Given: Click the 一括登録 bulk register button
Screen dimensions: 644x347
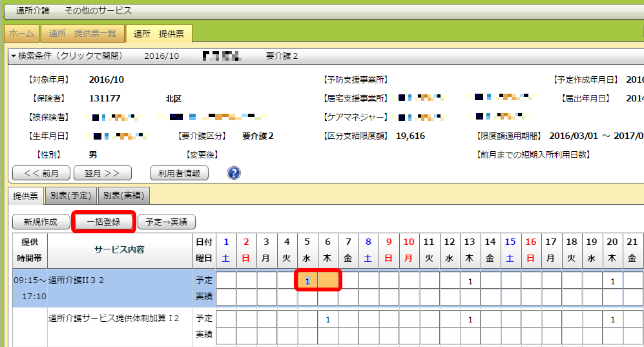Looking at the screenshot, I should (104, 222).
